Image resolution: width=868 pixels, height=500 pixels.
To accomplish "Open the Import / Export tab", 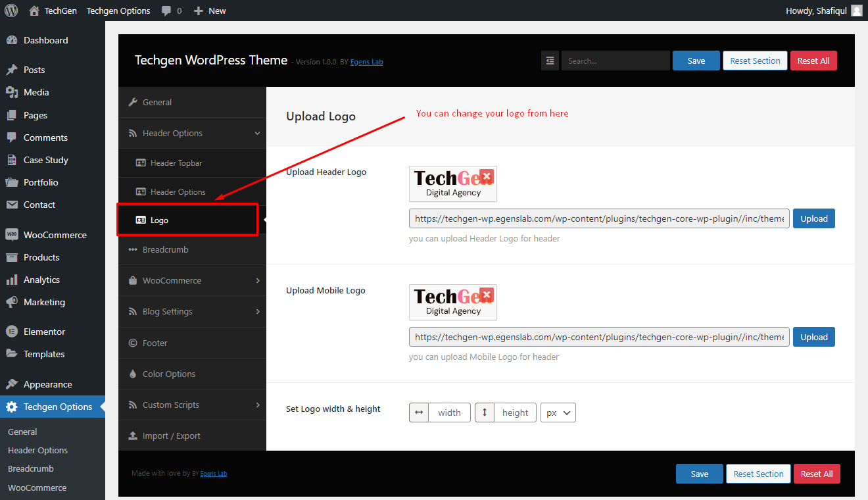I will coord(192,436).
